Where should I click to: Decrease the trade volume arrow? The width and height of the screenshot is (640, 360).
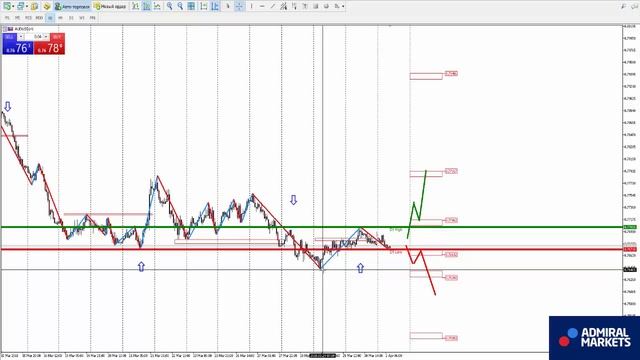20,37
